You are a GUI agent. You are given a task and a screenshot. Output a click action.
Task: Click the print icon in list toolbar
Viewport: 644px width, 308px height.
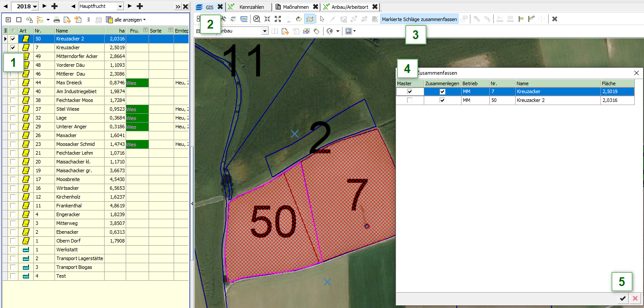[x=57, y=20]
